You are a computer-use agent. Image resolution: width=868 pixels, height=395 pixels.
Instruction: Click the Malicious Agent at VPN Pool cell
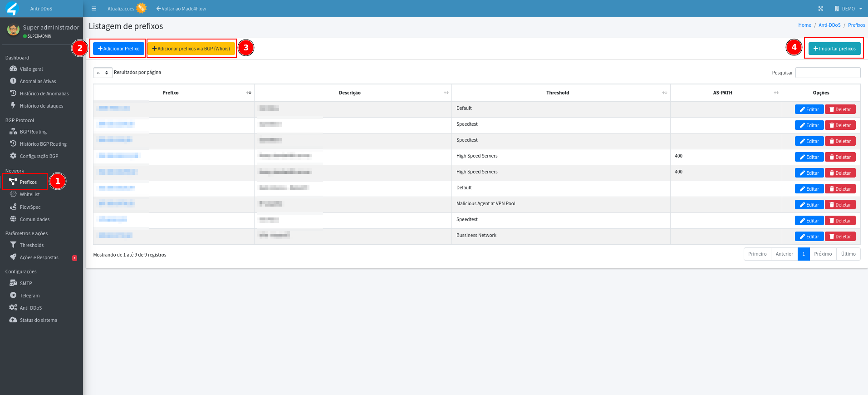pos(561,205)
